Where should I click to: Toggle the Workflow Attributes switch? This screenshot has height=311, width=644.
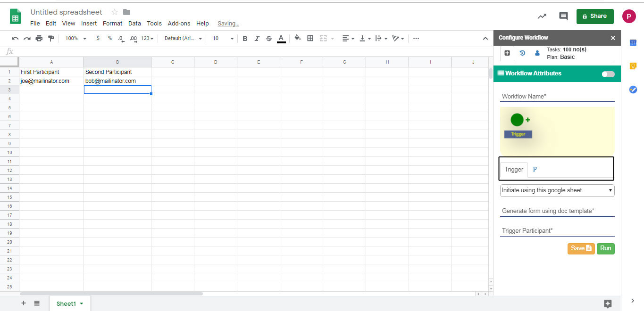click(x=608, y=74)
